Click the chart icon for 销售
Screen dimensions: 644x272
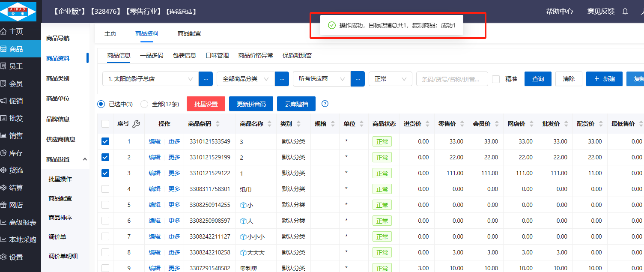click(4, 136)
